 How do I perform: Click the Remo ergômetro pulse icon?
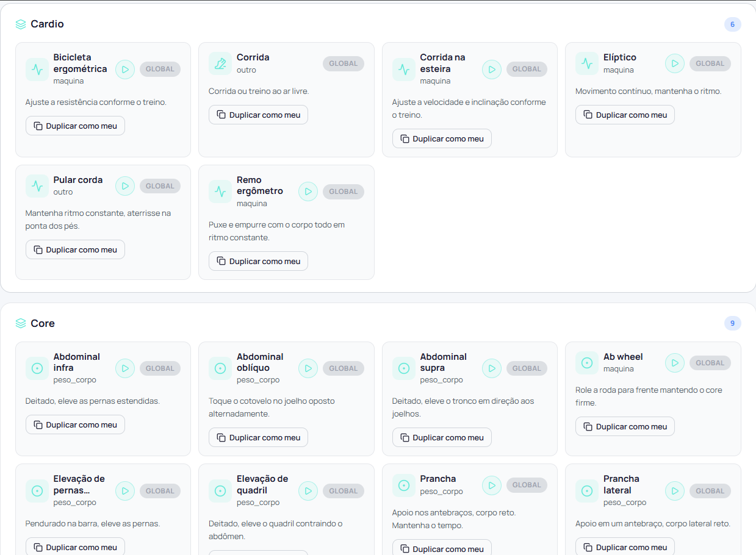coord(220,192)
